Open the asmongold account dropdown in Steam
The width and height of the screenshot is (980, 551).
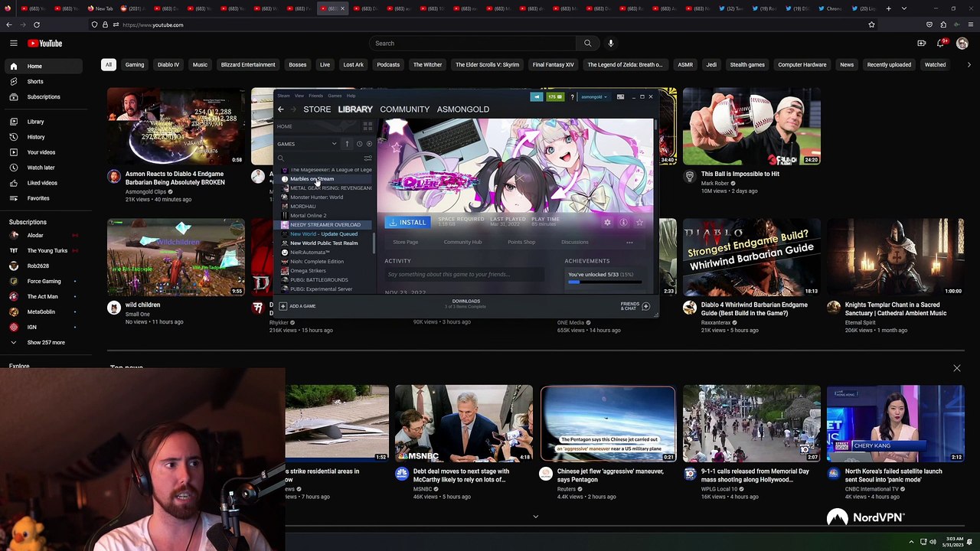click(594, 97)
